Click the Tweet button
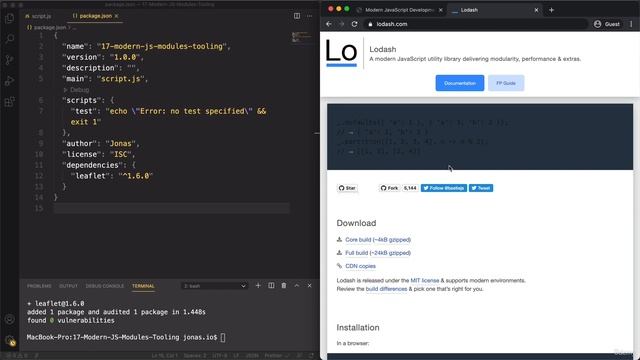 click(481, 188)
